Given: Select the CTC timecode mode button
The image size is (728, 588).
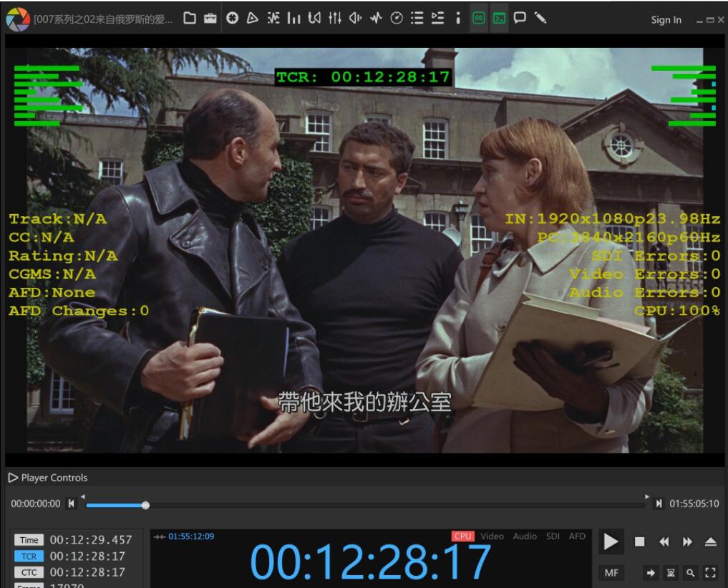Looking at the screenshot, I should (29, 572).
